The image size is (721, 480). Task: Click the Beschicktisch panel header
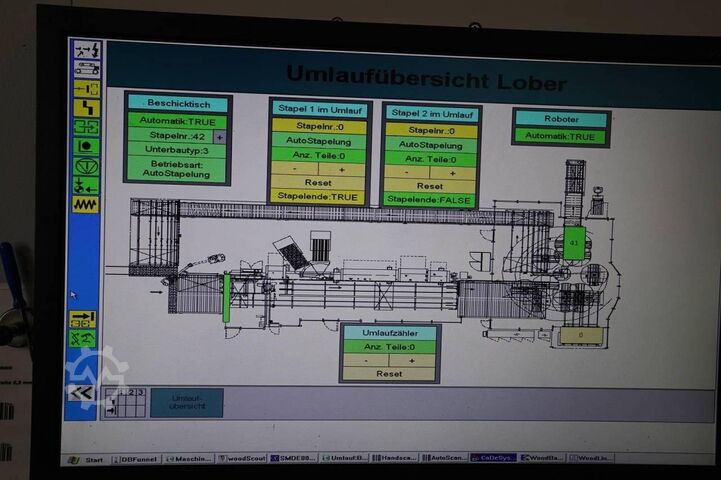178,104
